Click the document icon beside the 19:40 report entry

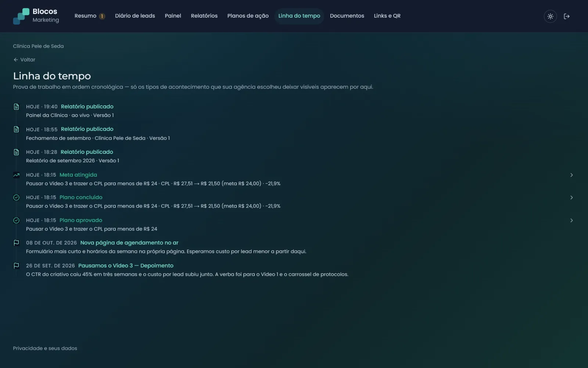point(16,107)
